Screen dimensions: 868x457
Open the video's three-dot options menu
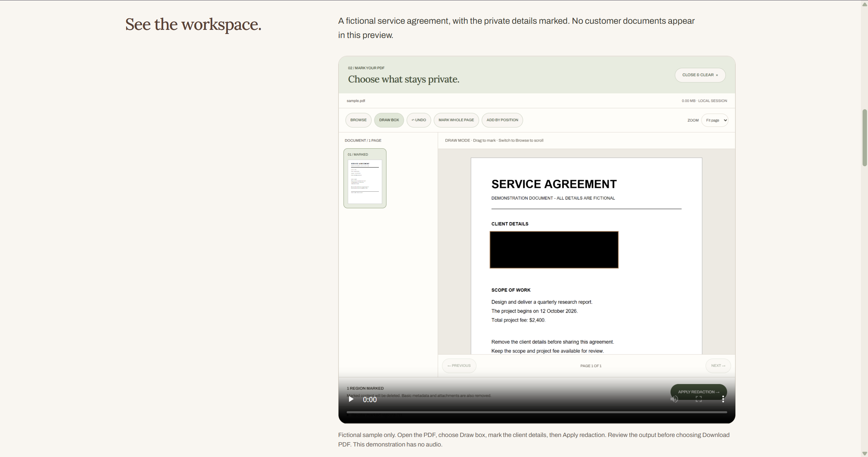click(x=723, y=399)
